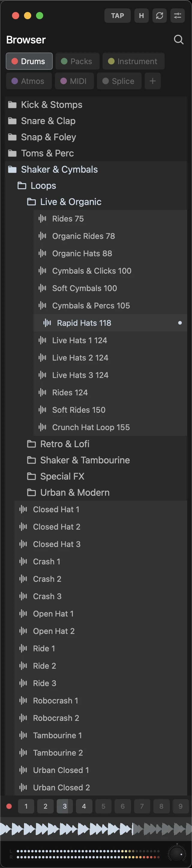Image resolution: width=192 pixels, height=868 pixels.
Task: Select slot number 4 button
Action: pos(84,806)
